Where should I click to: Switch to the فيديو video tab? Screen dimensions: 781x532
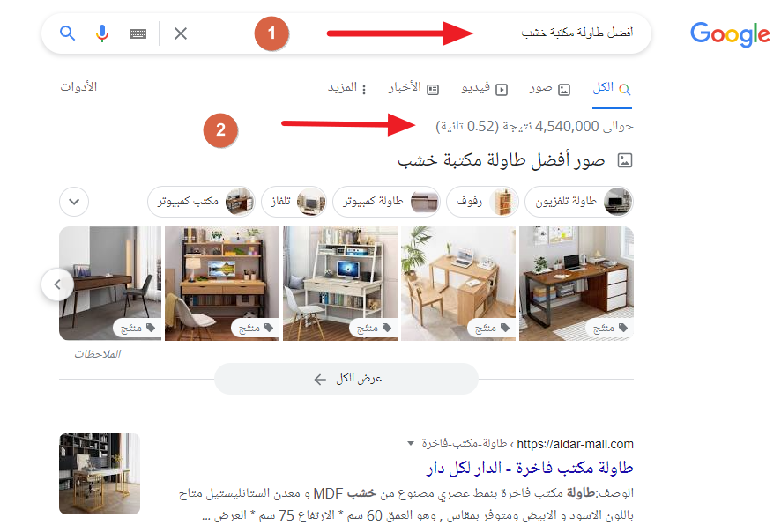[x=484, y=89]
